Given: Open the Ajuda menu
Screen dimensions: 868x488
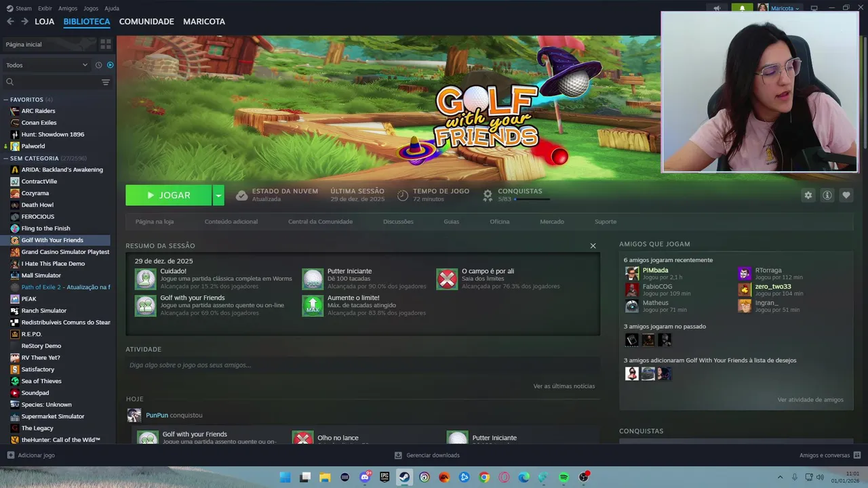Looking at the screenshot, I should coord(112,8).
